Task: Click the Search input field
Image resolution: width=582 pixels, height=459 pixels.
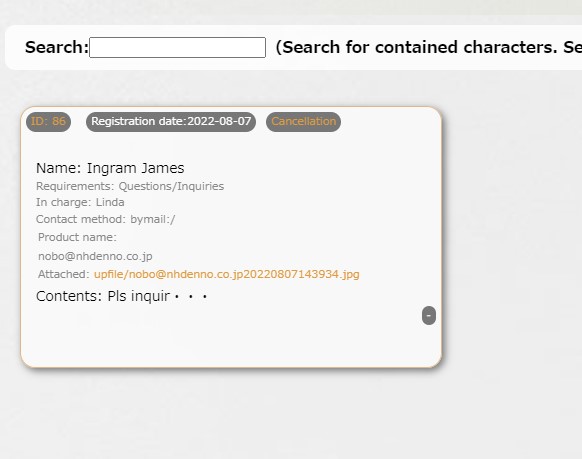Action: [177, 47]
